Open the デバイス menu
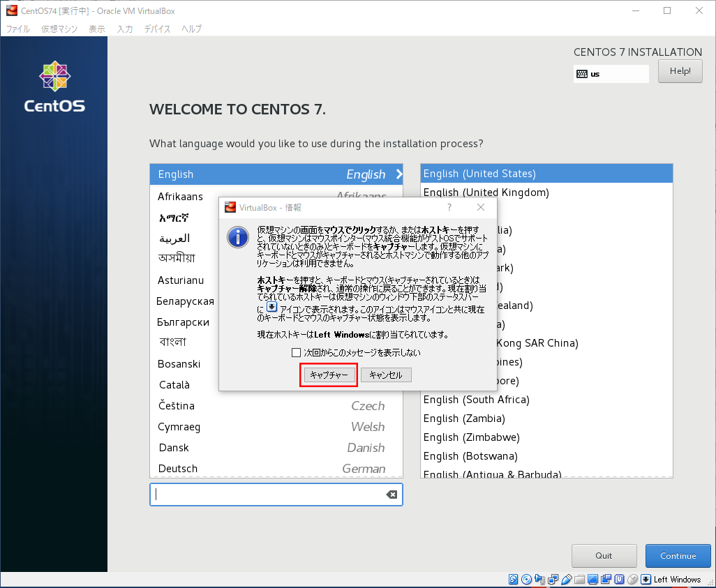 [x=157, y=29]
